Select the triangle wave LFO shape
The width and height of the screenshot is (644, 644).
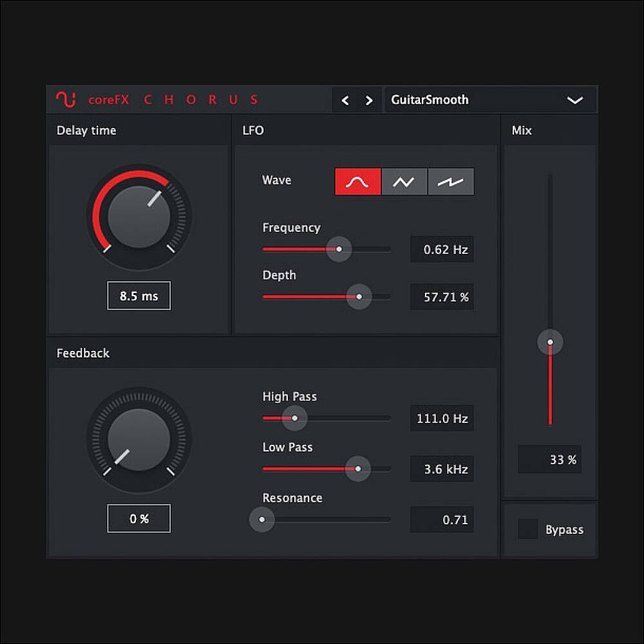click(x=404, y=182)
